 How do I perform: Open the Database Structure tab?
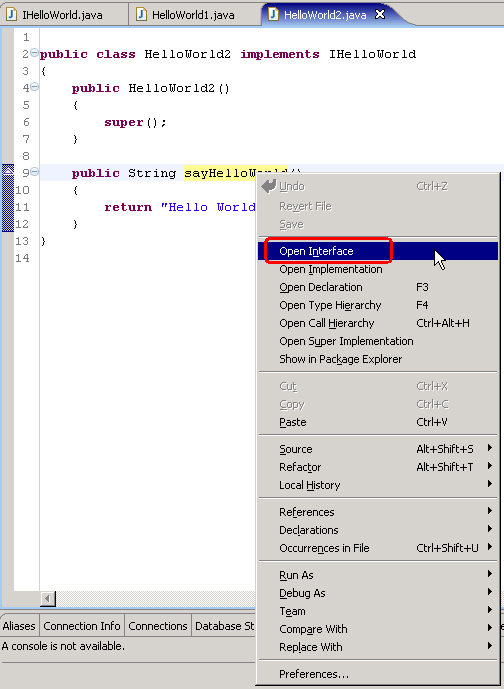click(x=224, y=626)
